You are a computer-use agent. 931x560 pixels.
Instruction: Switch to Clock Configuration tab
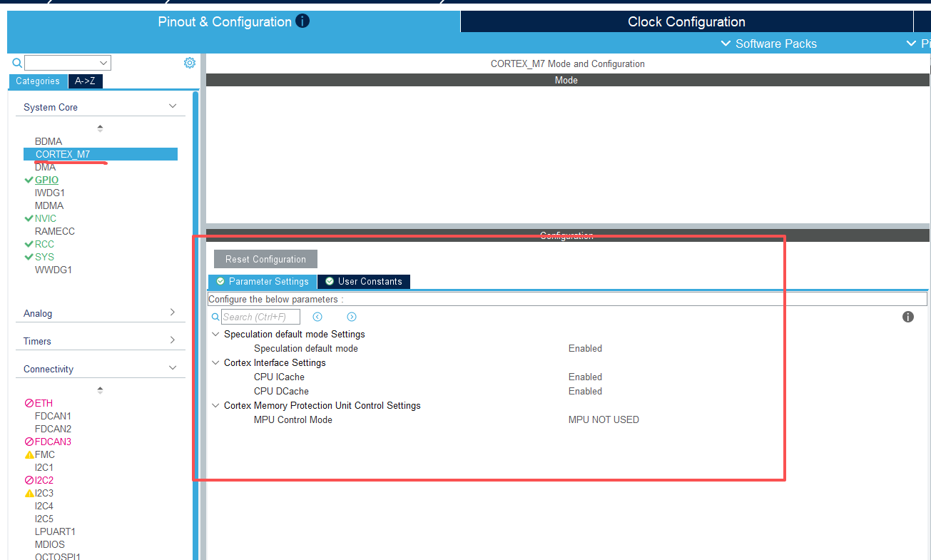(686, 21)
